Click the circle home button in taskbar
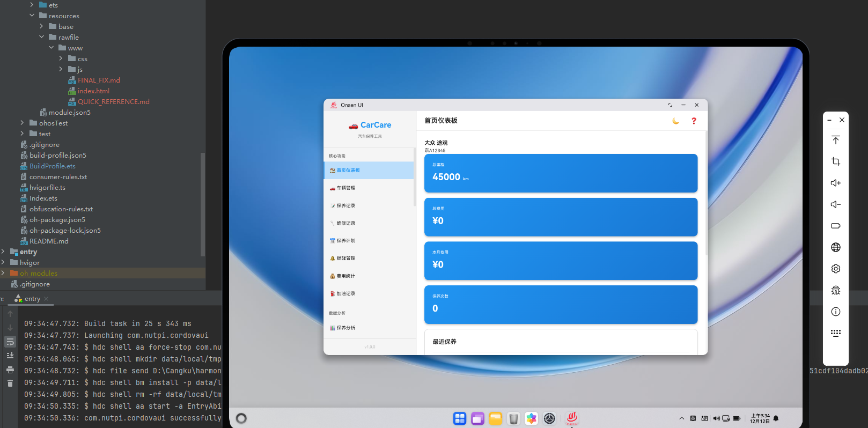Image resolution: width=868 pixels, height=428 pixels. click(241, 418)
